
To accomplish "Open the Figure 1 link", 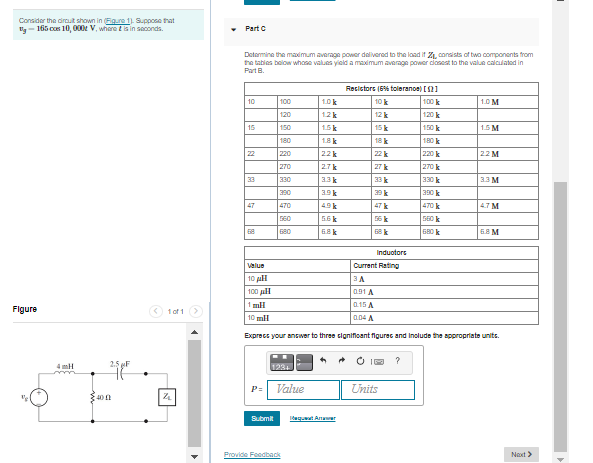I will [x=117, y=20].
